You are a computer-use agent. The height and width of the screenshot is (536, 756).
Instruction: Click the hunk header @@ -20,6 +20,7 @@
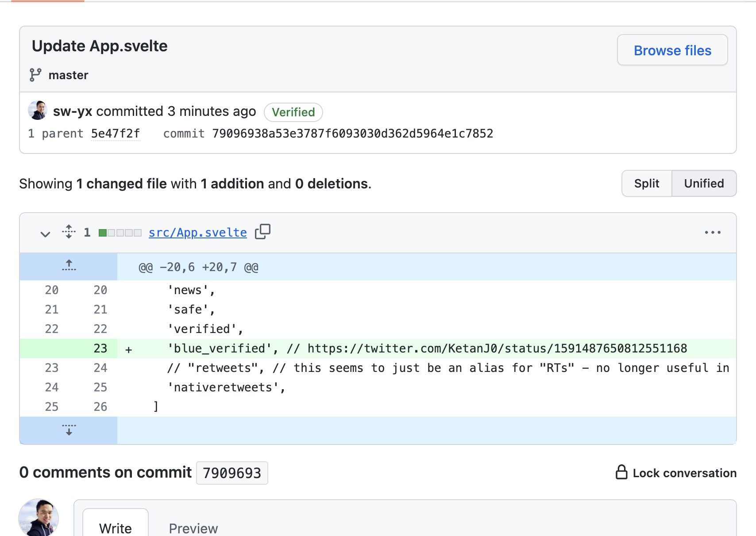click(199, 267)
